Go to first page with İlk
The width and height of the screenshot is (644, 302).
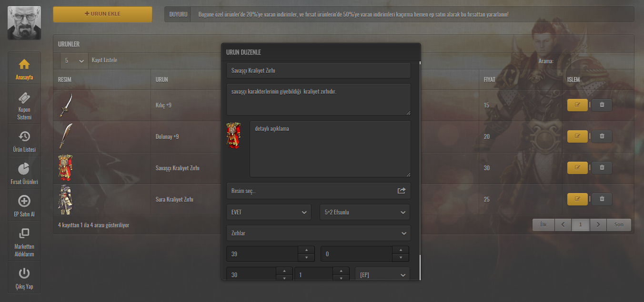pos(543,224)
